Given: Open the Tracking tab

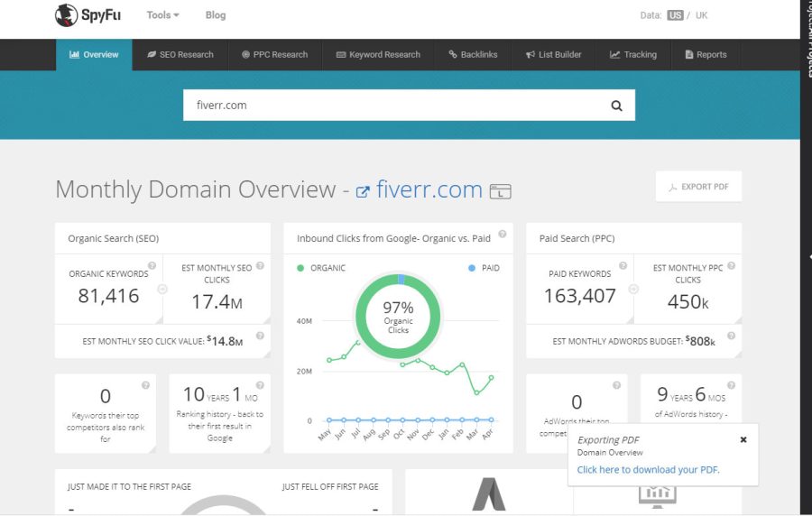Looking at the screenshot, I should pyautogui.click(x=633, y=54).
